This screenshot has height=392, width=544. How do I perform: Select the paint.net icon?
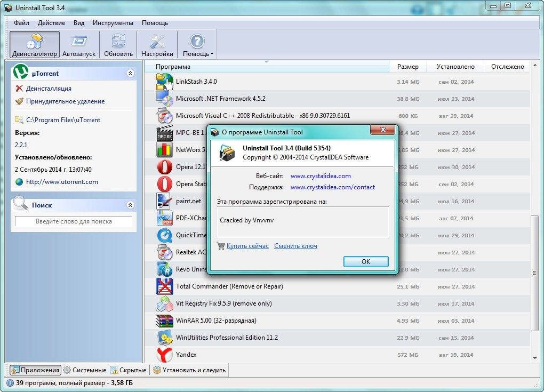click(164, 201)
